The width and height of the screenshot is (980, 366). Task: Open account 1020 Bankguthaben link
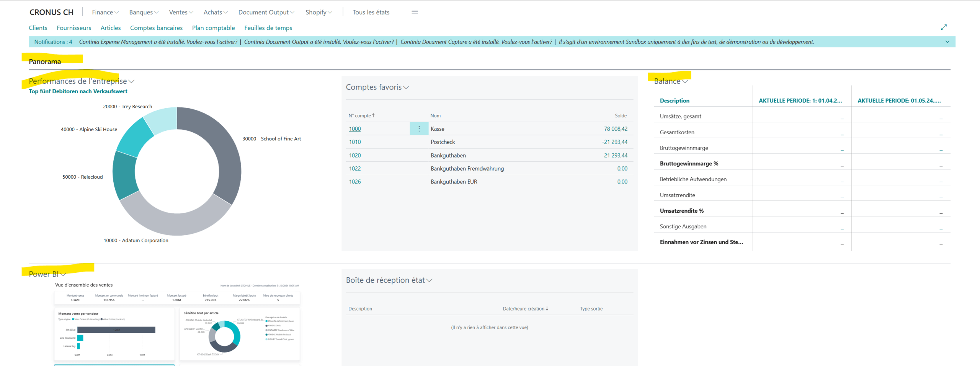(x=354, y=155)
